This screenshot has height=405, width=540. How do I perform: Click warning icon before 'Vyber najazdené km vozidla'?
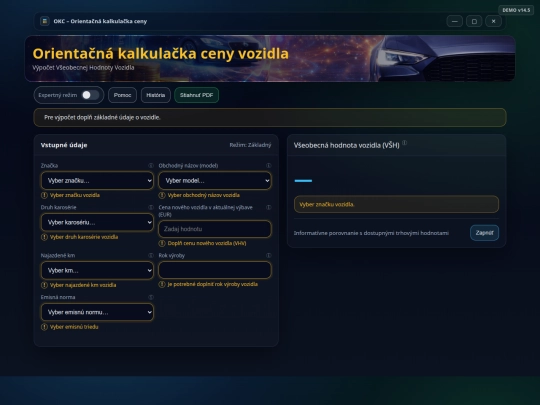44,285
